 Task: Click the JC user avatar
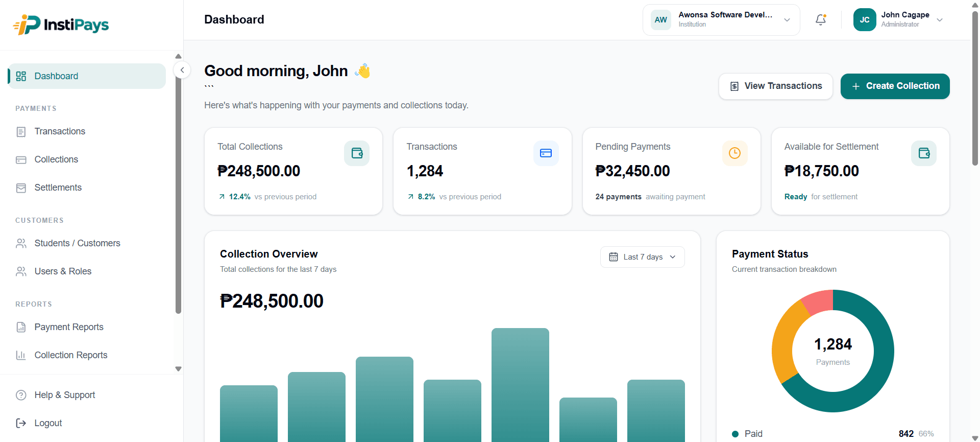click(x=865, y=20)
